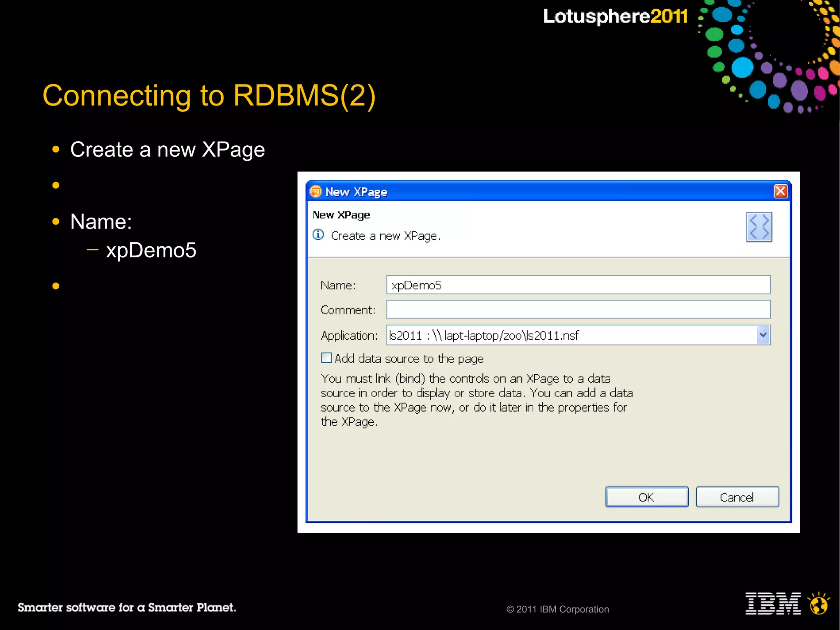The width and height of the screenshot is (840, 630).
Task: Click 'Smarter software for a Smarter Planet.' text
Action: (127, 607)
